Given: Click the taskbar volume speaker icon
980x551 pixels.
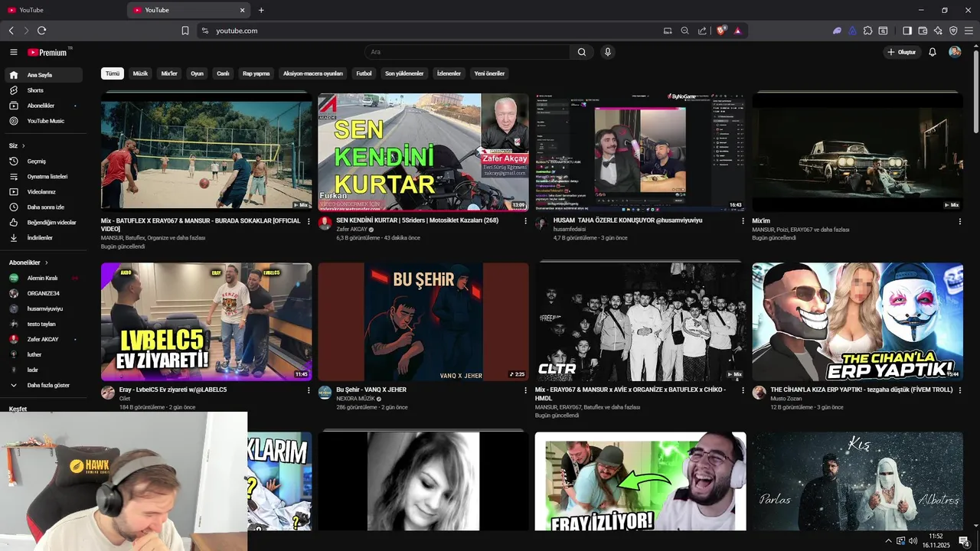Looking at the screenshot, I should [x=913, y=540].
